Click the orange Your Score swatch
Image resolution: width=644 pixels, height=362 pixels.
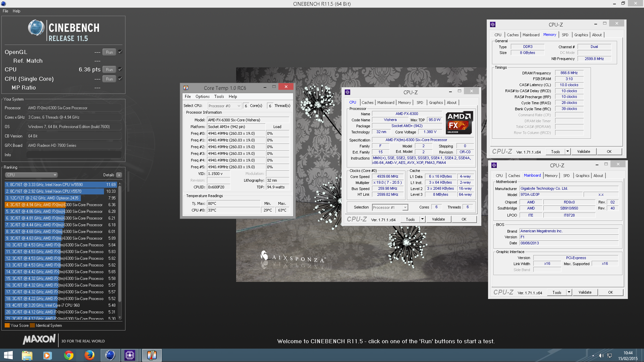(x=7, y=325)
